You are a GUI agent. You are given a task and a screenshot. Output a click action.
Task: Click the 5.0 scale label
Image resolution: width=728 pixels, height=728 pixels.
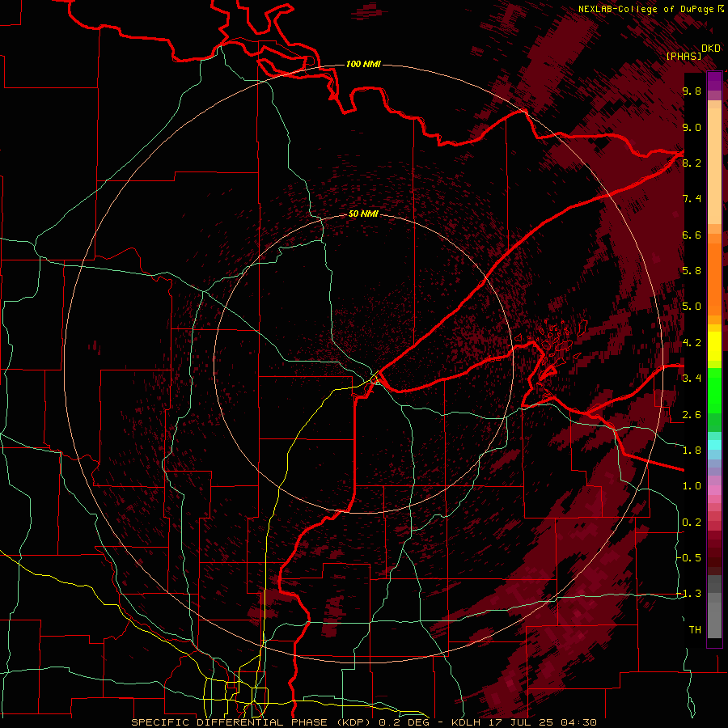692,307
